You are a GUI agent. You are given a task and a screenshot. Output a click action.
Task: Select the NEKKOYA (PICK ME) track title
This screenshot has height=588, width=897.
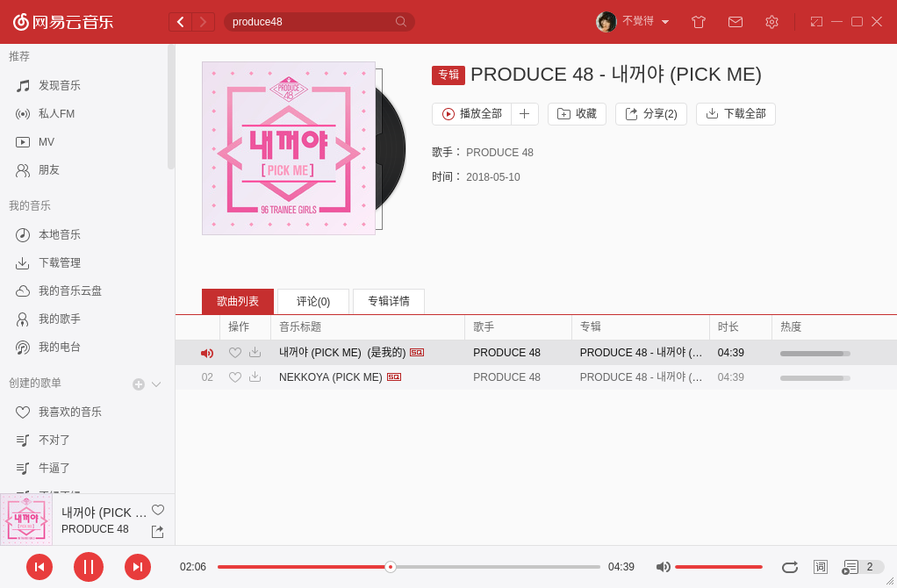[330, 377]
